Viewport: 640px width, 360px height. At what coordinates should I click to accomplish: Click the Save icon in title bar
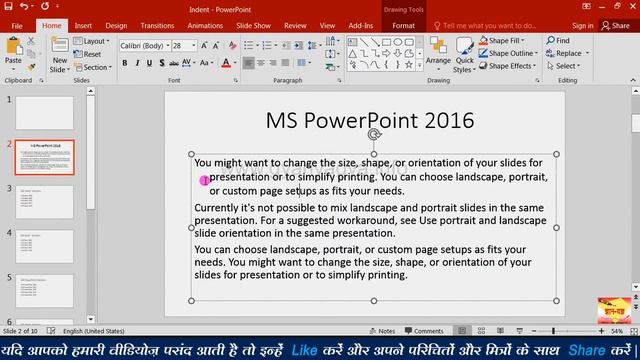8,6
